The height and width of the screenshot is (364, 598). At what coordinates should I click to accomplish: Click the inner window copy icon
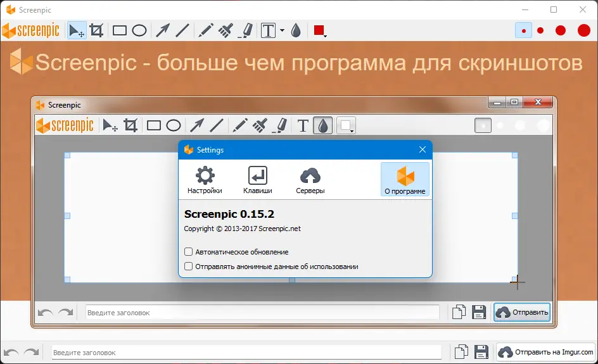tap(459, 312)
